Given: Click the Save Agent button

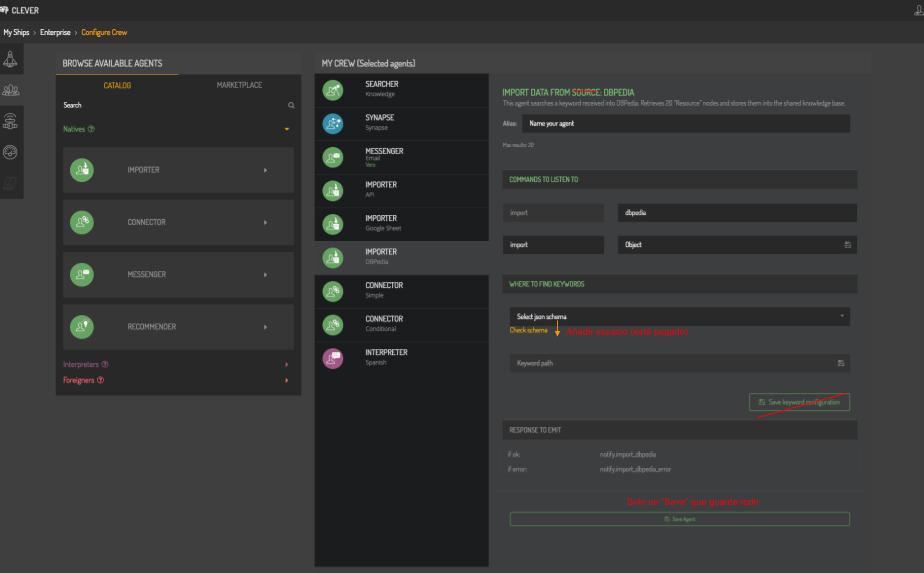Looking at the screenshot, I should click(x=679, y=519).
